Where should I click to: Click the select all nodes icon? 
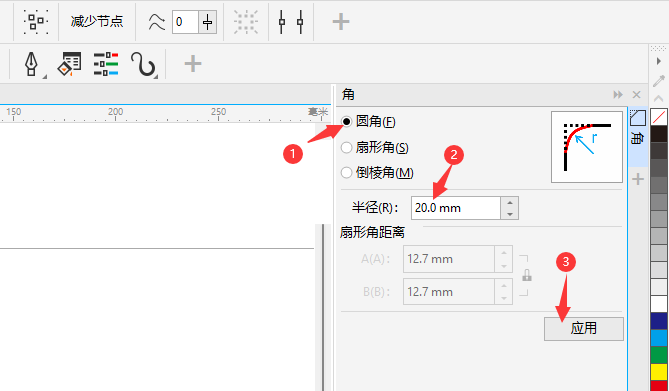[36, 21]
